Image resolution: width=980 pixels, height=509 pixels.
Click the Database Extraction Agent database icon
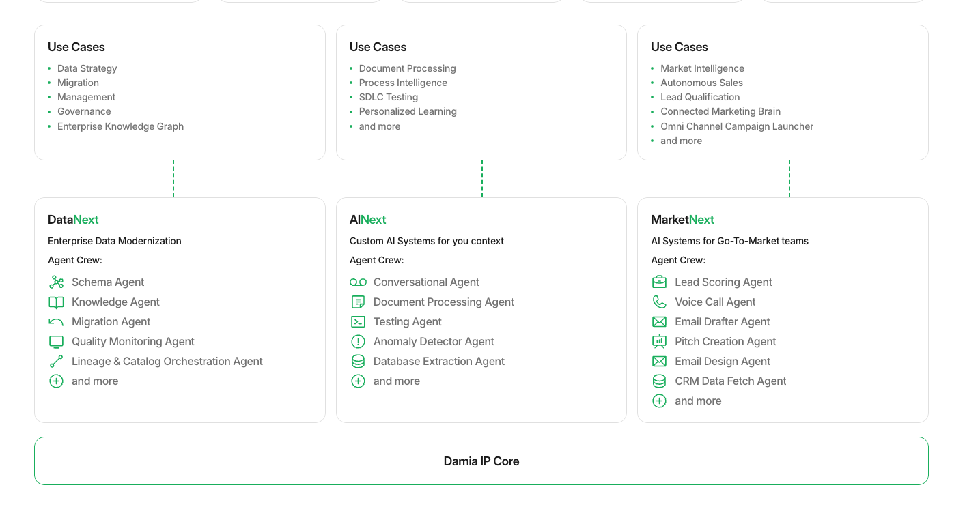pyautogui.click(x=359, y=361)
